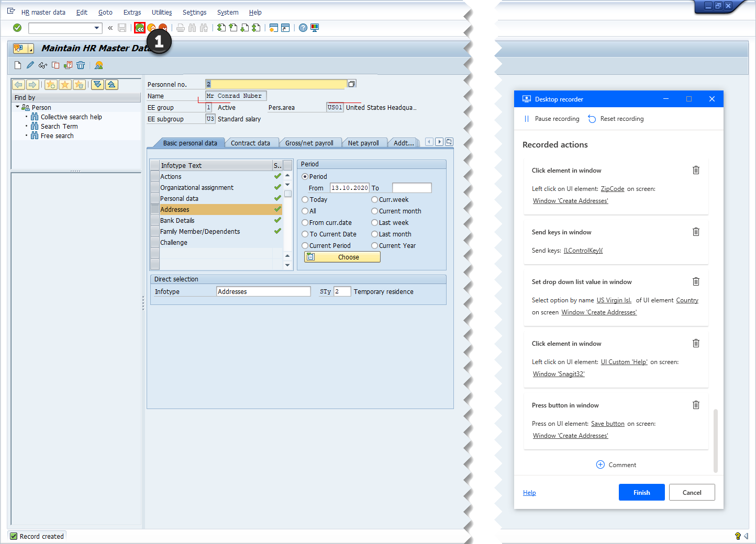Click the Last Page icon
The width and height of the screenshot is (756, 544).
256,28
